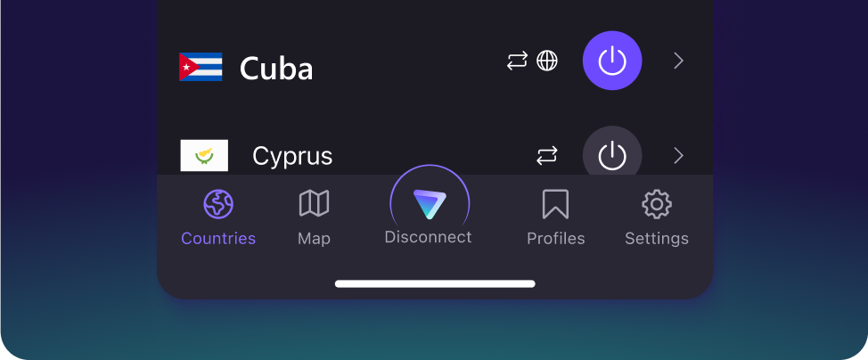Tap the white home indicator bar

tap(435, 284)
